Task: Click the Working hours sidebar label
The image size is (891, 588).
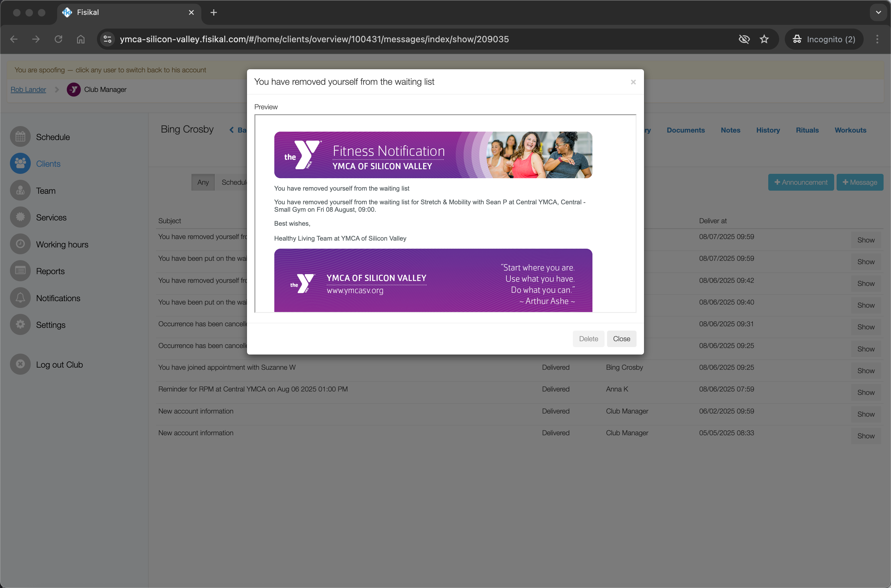Action: pos(62,245)
